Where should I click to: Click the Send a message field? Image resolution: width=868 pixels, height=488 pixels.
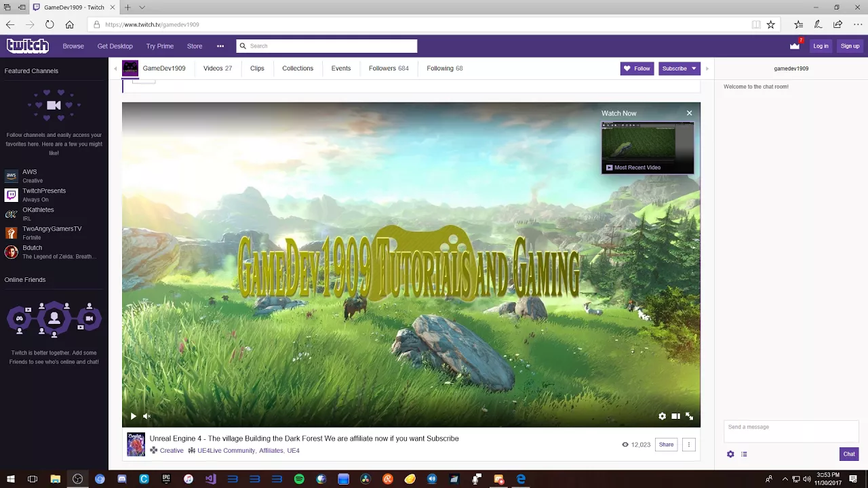click(x=791, y=431)
